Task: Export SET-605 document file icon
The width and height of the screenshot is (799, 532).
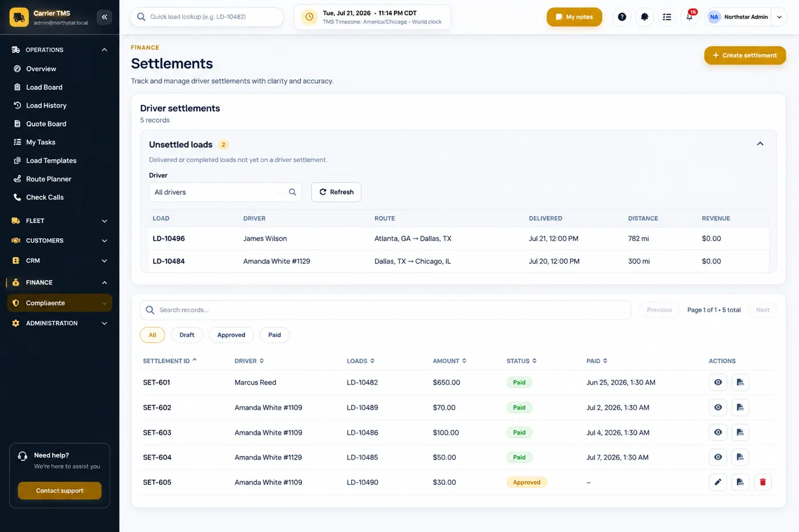Action: pos(740,482)
